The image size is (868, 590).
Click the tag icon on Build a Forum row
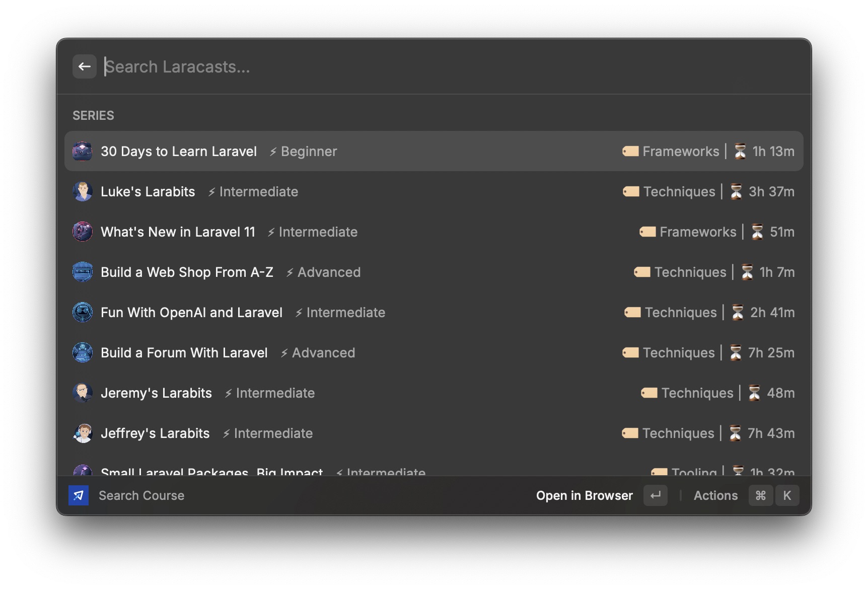[630, 352]
